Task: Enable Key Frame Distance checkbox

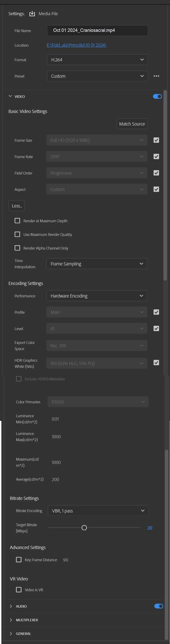Action: [x=19, y=560]
